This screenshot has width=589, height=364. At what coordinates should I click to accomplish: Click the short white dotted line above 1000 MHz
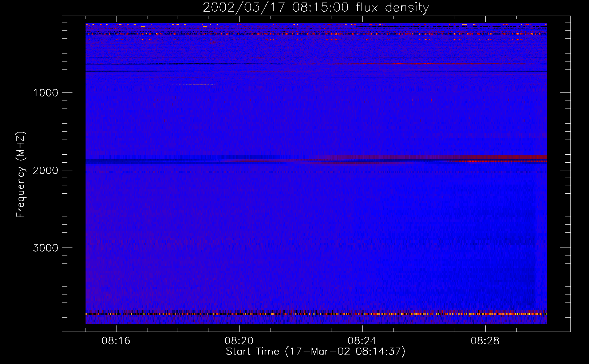[x=188, y=84]
